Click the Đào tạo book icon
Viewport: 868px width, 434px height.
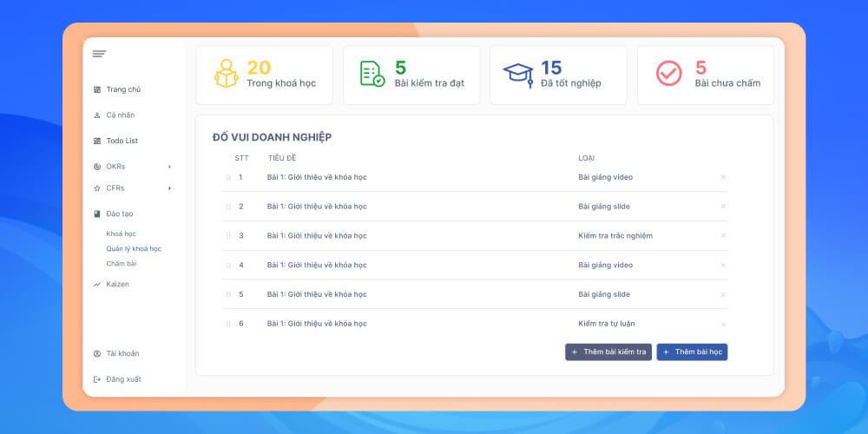[97, 214]
